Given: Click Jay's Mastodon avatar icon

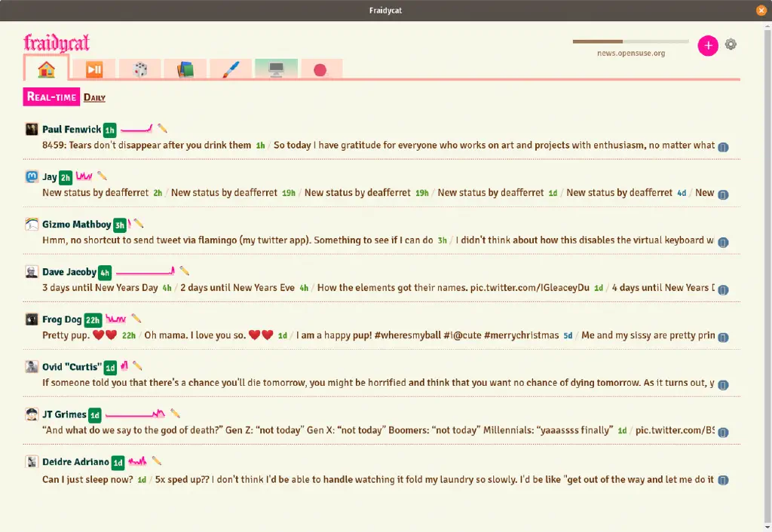Looking at the screenshot, I should click(32, 176).
